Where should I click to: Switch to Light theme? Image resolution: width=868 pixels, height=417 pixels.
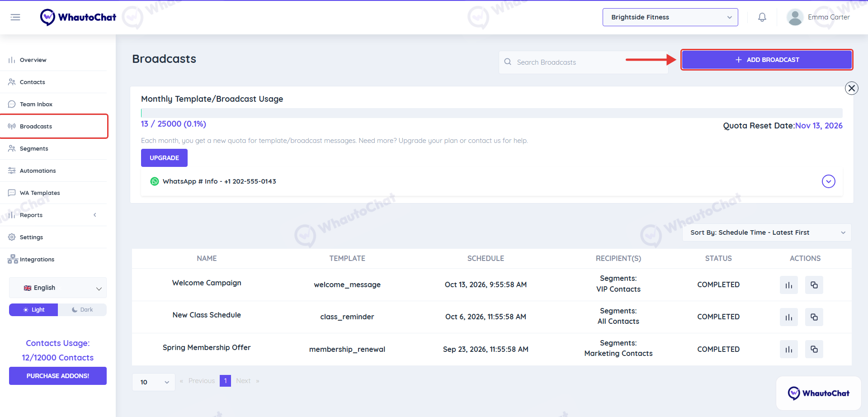tap(33, 310)
